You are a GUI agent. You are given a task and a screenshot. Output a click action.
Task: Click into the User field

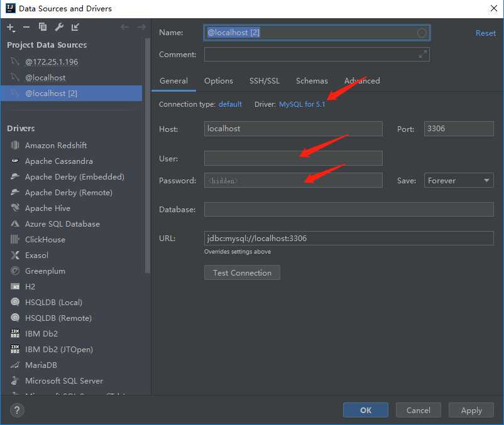293,158
